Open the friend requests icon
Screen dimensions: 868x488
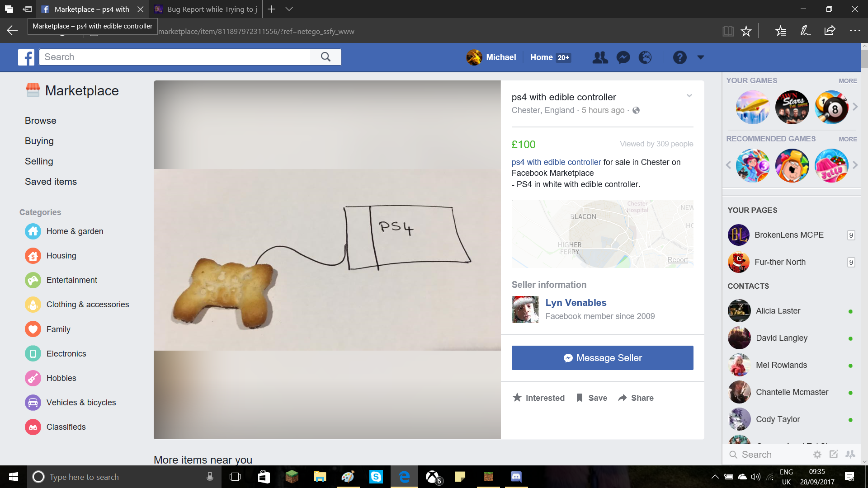click(600, 57)
